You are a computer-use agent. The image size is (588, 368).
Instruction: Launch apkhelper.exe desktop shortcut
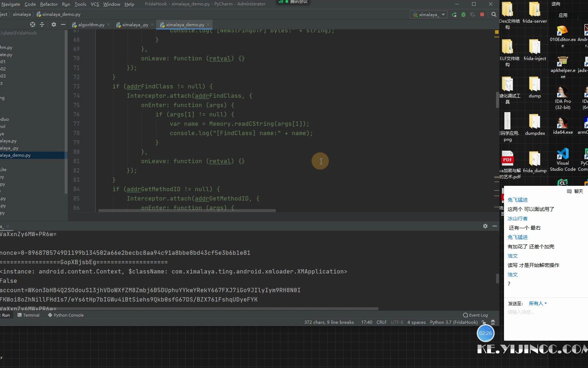[x=563, y=68]
